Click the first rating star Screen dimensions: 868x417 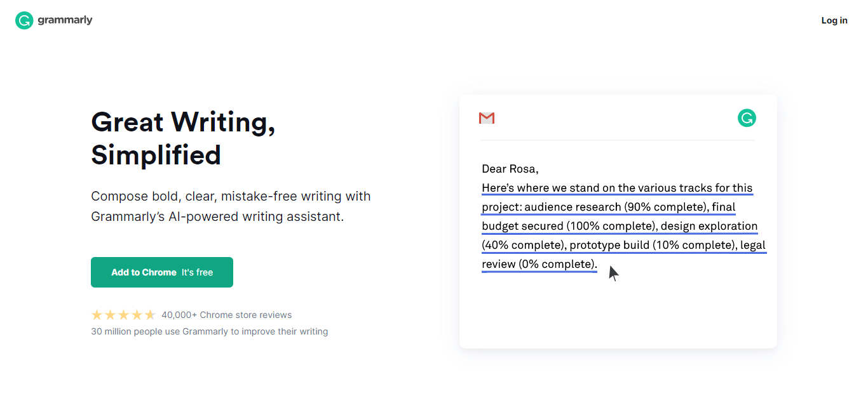pyautogui.click(x=97, y=315)
